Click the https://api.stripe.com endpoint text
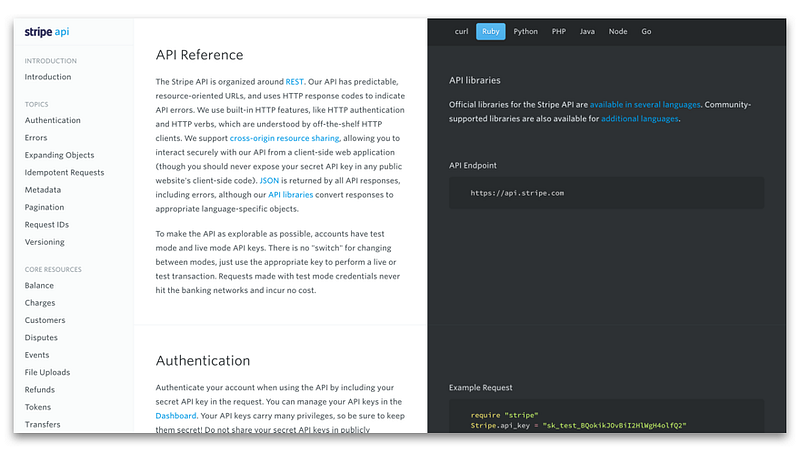The image size is (800, 455). click(517, 193)
